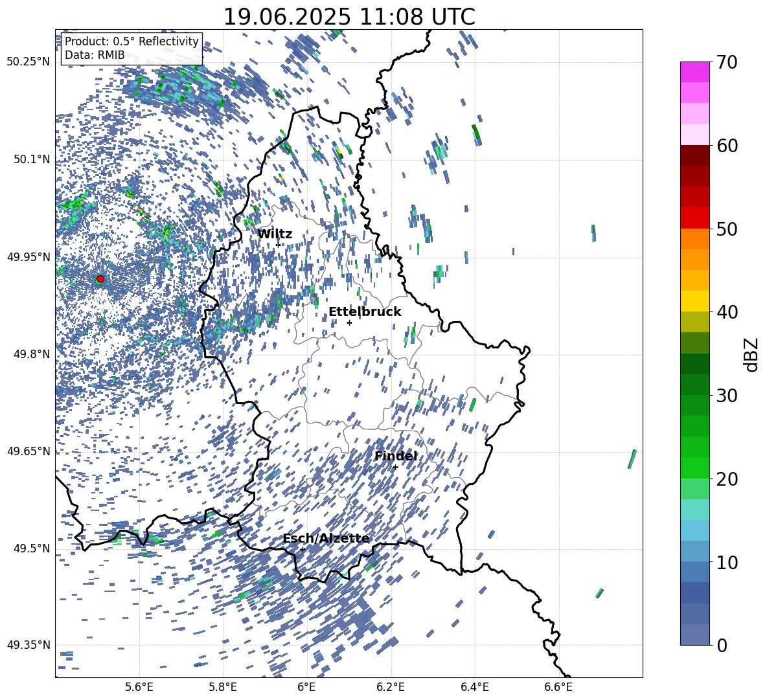Screen dimensions: 767x700
Task: Click the chart title 19.06.2025 11:08 UTC
Action: pos(349,17)
